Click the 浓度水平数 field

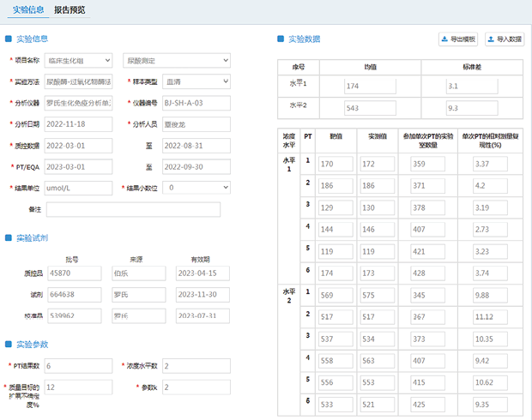click(196, 366)
